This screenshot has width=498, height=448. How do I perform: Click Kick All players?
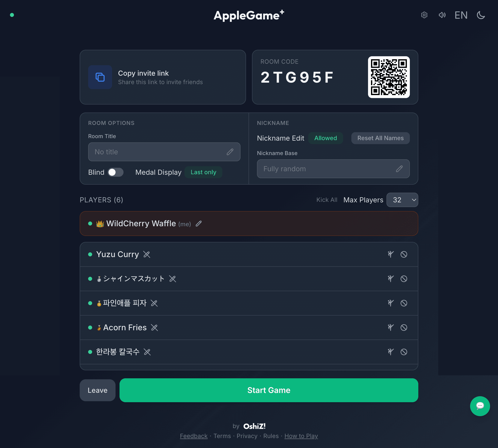coord(327,200)
